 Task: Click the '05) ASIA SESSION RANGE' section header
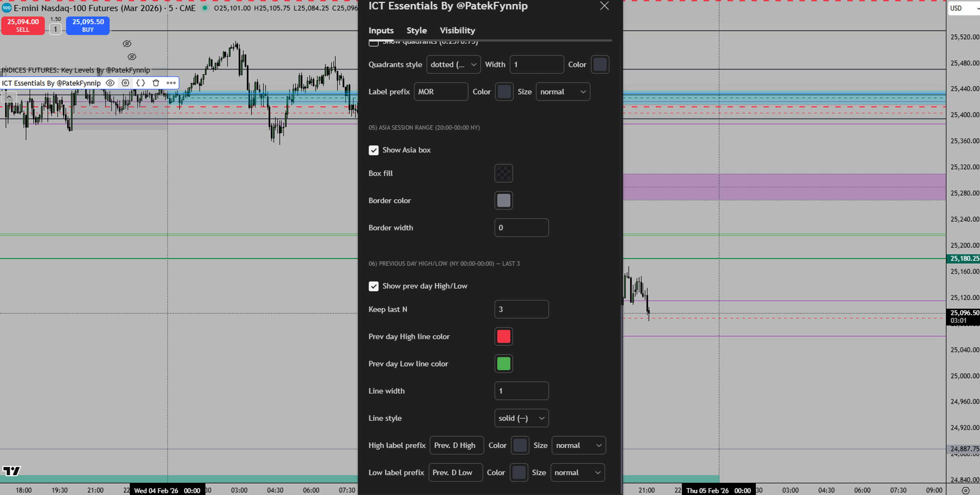[424, 128]
